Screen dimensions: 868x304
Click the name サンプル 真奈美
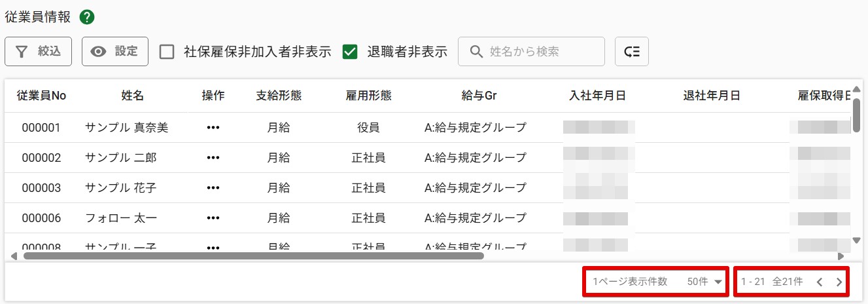coord(127,128)
